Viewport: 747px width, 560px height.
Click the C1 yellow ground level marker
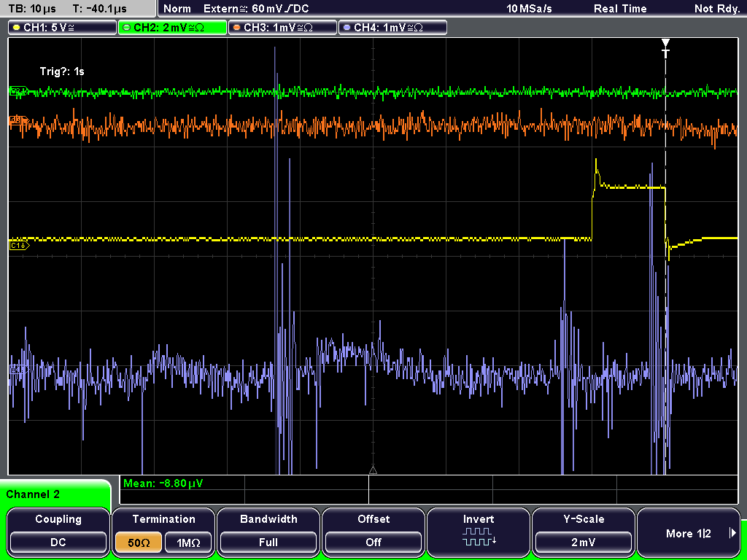[19, 245]
